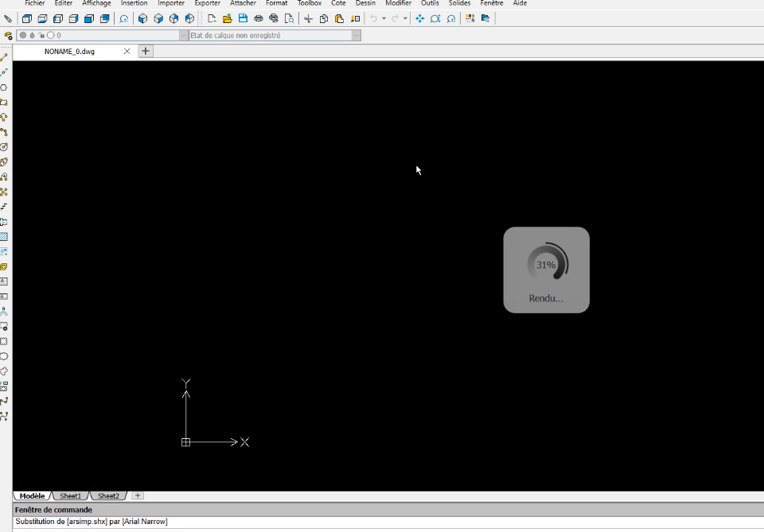Open the Toolbox menu

(310, 3)
